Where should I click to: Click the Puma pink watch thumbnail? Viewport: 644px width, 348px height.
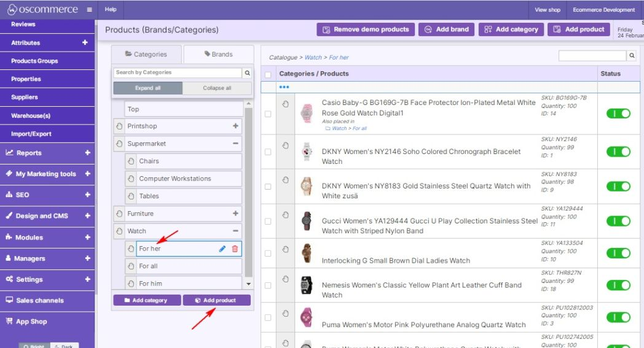pyautogui.click(x=307, y=317)
